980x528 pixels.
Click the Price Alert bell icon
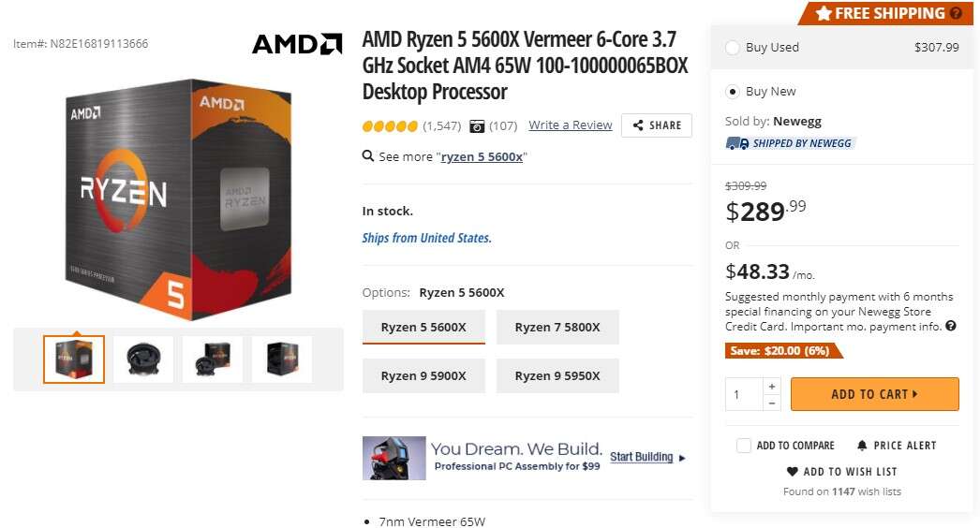(863, 446)
